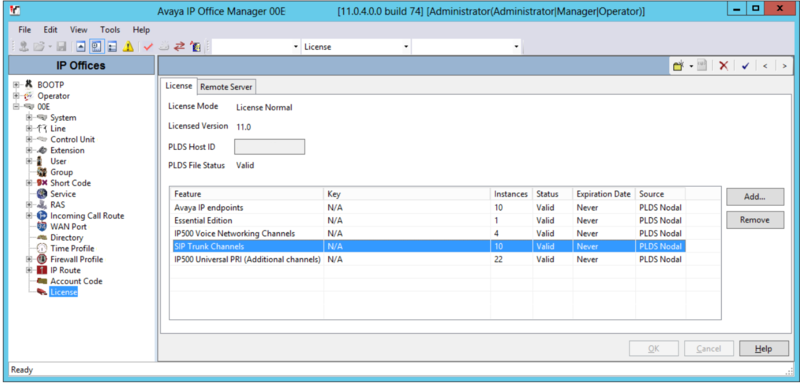Expand the System tree node
Viewport: 800px width, 385px height.
[x=30, y=118]
